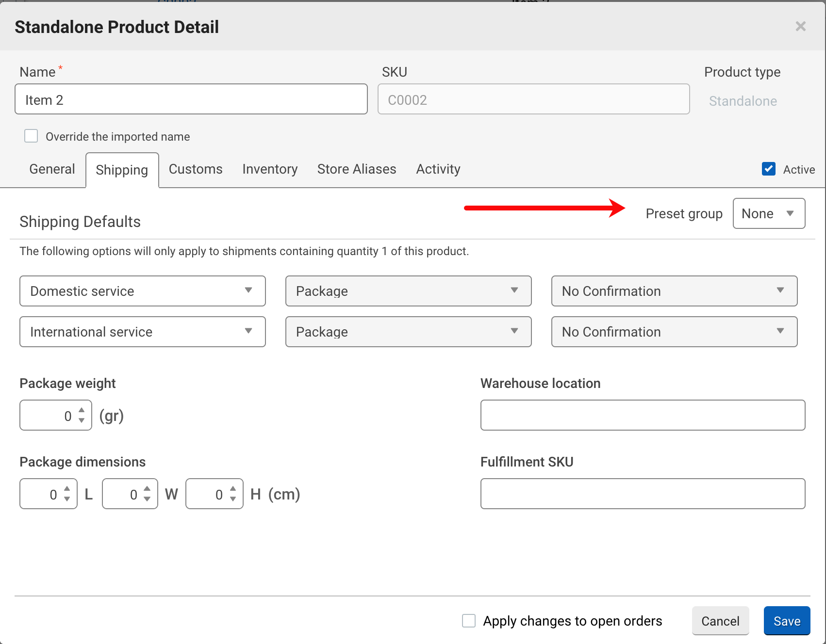Screen dimensions: 826x644
Task: Open the Preset group dropdown
Action: pyautogui.click(x=769, y=213)
